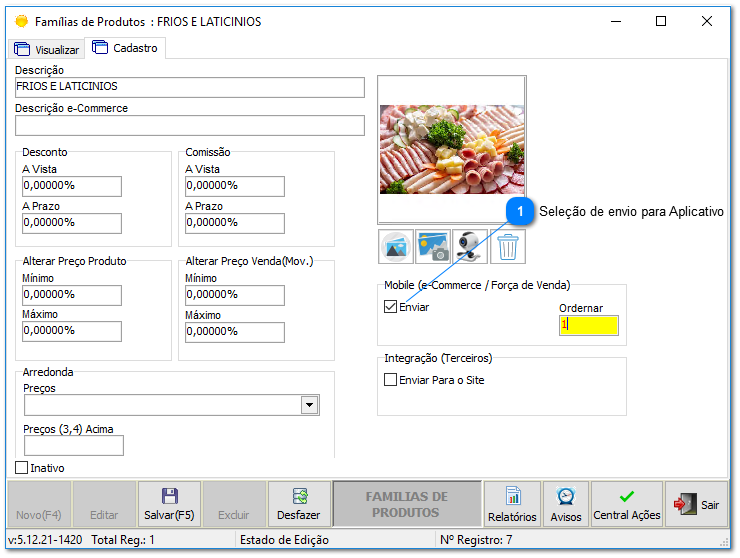Maximize the Famílias de Produtos window

pos(661,21)
